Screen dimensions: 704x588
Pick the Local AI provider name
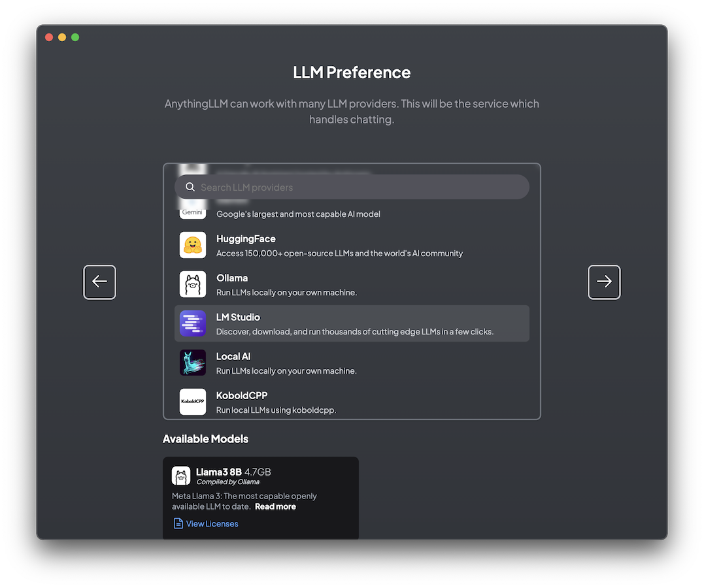[x=233, y=356]
